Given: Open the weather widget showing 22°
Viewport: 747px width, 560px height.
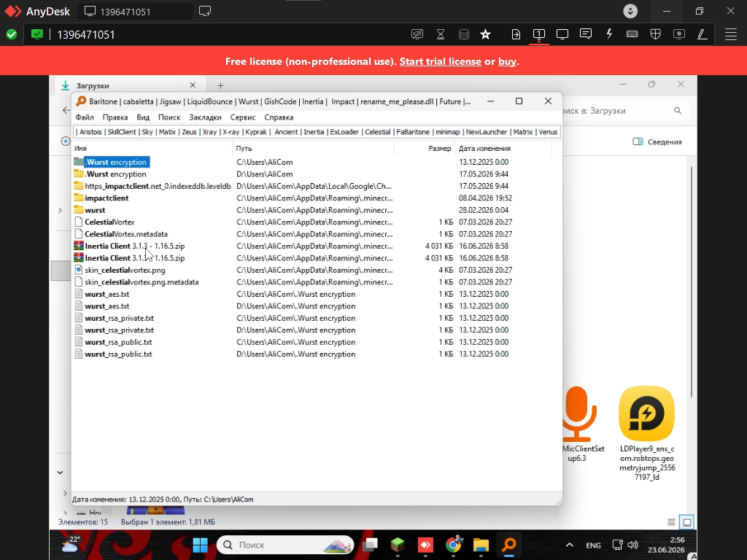Looking at the screenshot, I should pyautogui.click(x=71, y=544).
